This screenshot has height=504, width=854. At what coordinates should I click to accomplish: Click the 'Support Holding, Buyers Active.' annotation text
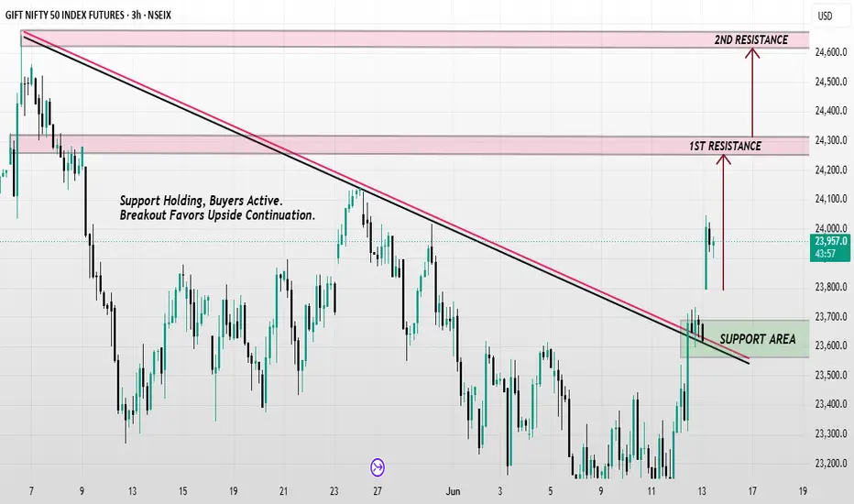click(202, 201)
